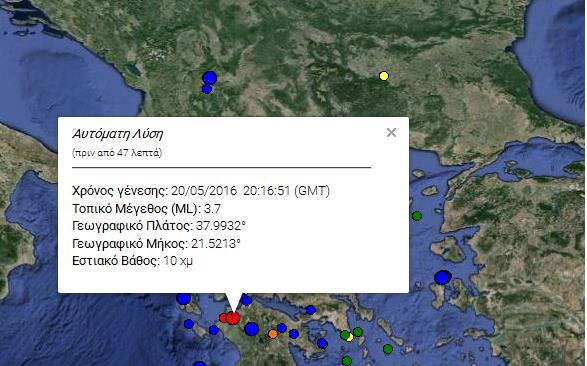Click the small blue marker below the large northern one
This screenshot has height=366, width=587.
(x=207, y=89)
